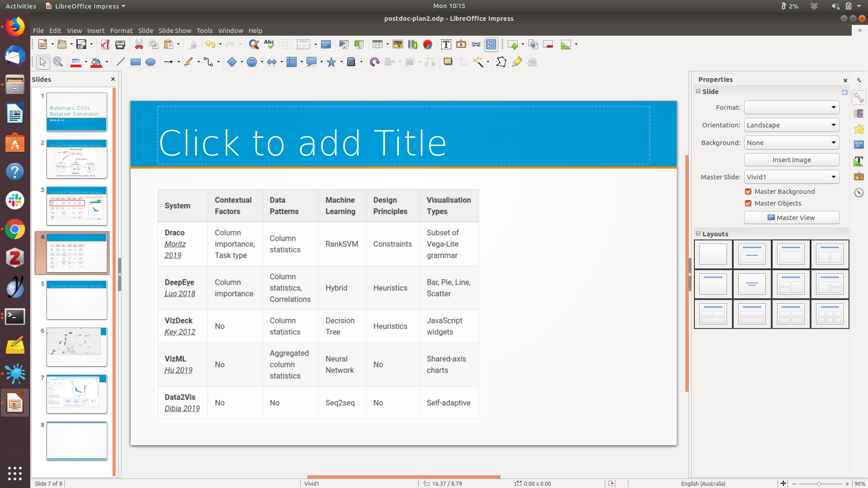Uncheck the Master Background checkbox
Image resolution: width=868 pixels, height=488 pixels.
pyautogui.click(x=748, y=192)
